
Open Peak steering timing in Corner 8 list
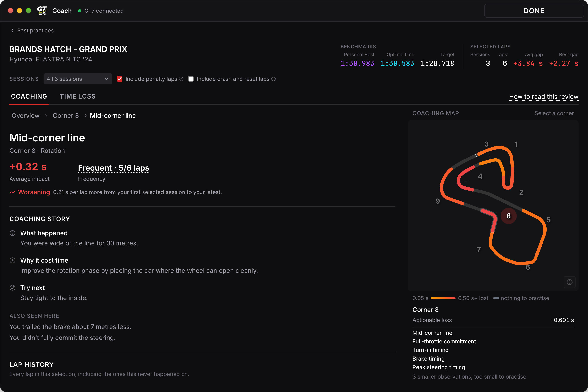(439, 367)
